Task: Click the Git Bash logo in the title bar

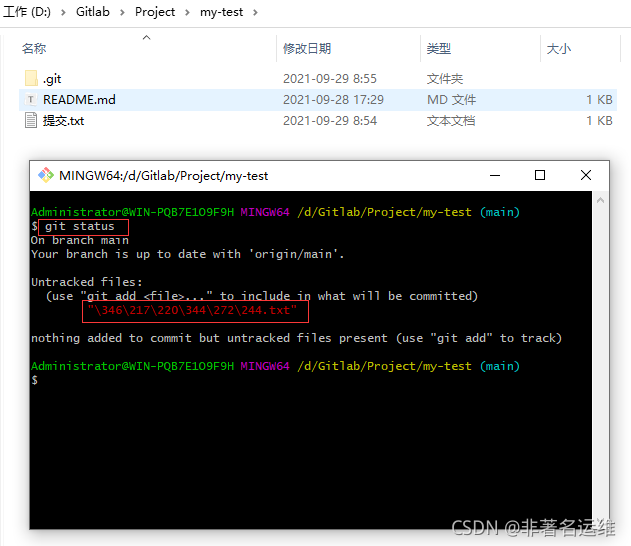Action: pyautogui.click(x=45, y=175)
